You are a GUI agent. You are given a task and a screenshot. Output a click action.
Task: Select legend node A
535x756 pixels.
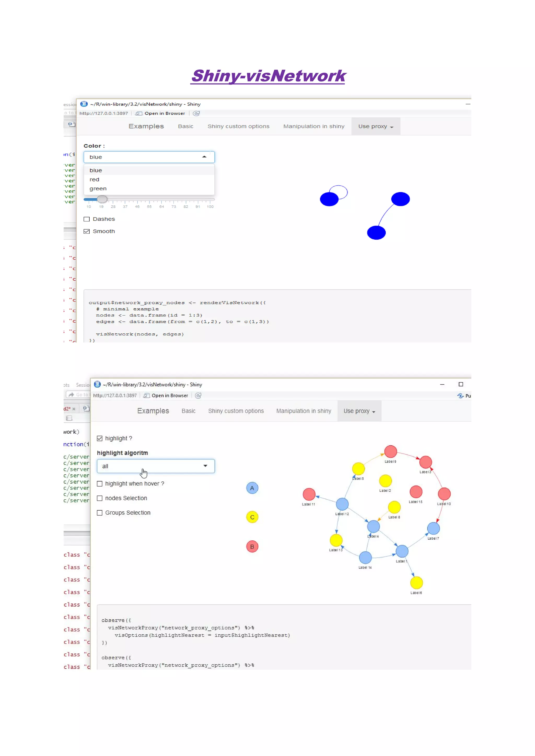252,488
